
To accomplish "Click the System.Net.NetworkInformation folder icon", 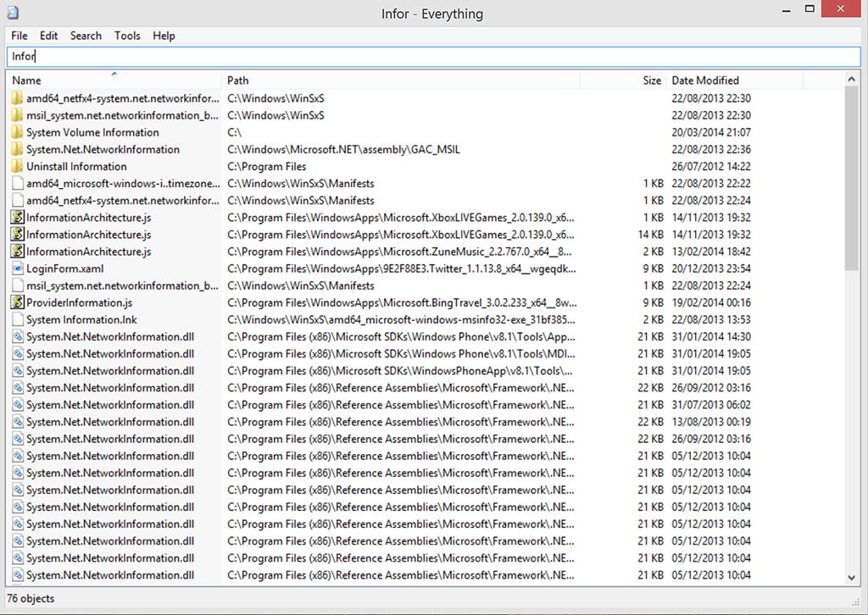I will pyautogui.click(x=17, y=150).
